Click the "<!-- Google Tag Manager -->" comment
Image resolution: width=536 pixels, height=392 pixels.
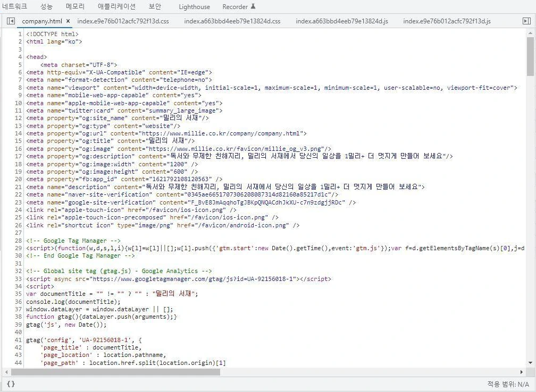pos(73,241)
